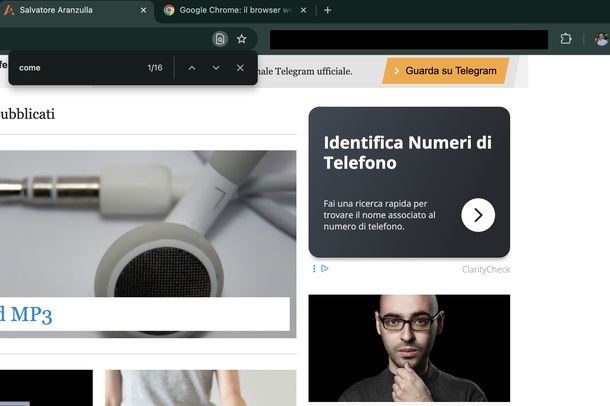The width and height of the screenshot is (610, 406).
Task: Jump to next find match
Action: (x=216, y=68)
